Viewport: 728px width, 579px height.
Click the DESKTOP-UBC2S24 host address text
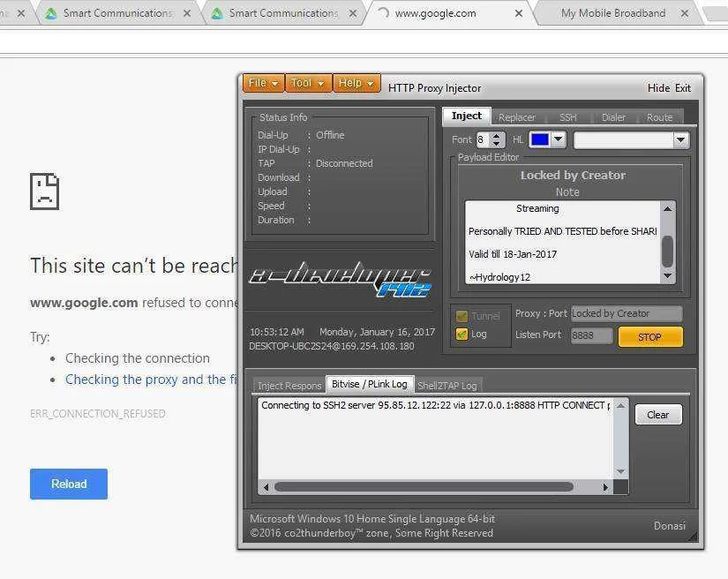point(332,346)
